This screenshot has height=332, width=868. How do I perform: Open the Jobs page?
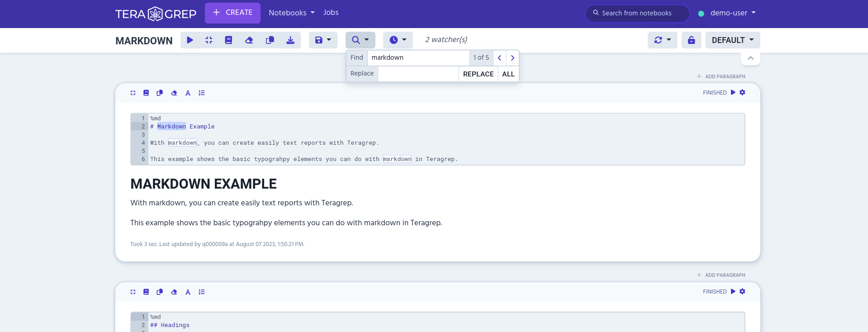[x=331, y=13]
